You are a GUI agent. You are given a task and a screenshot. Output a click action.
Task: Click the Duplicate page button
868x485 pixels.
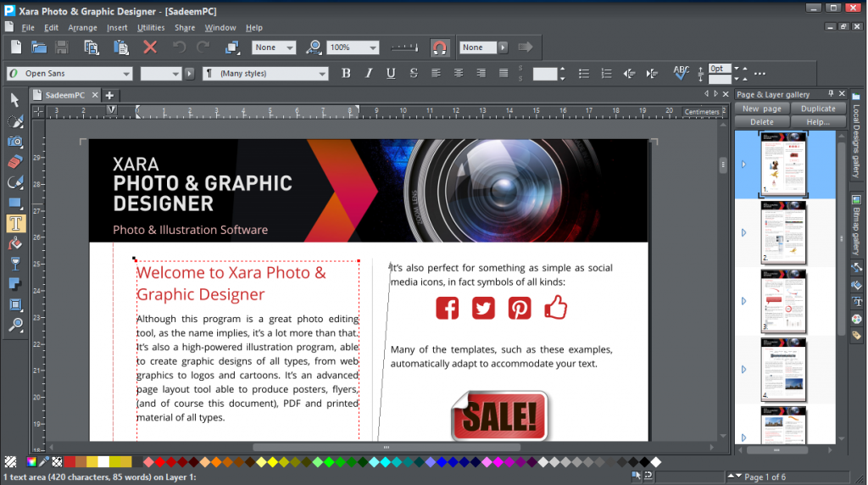(818, 109)
